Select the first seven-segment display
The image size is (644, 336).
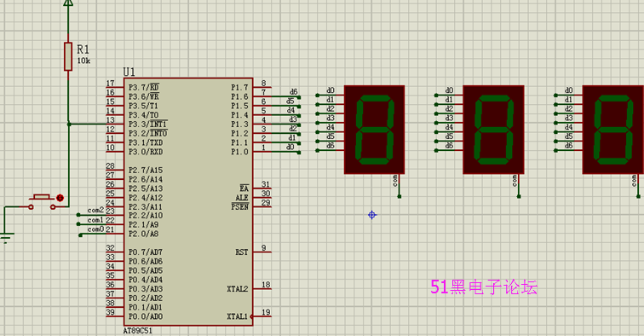tap(374, 130)
